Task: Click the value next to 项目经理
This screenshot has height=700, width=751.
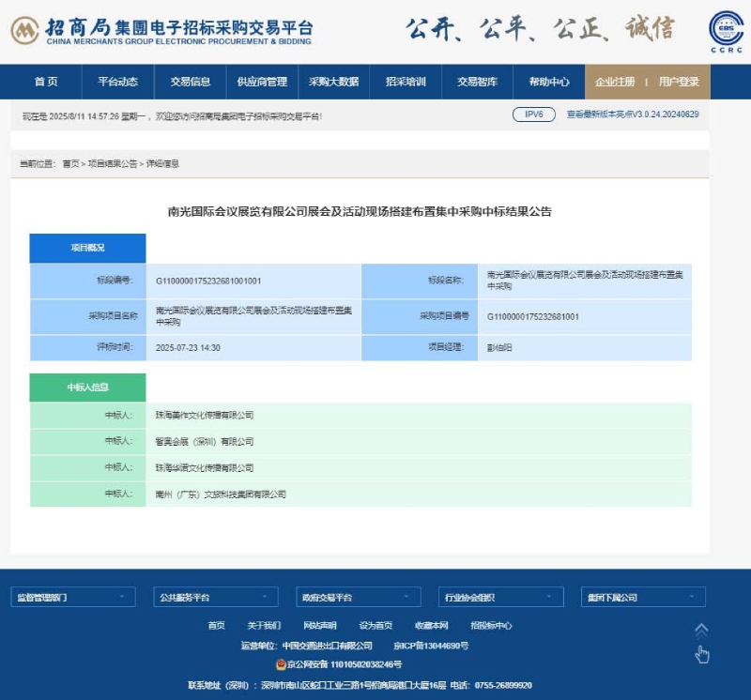Action: point(499,348)
